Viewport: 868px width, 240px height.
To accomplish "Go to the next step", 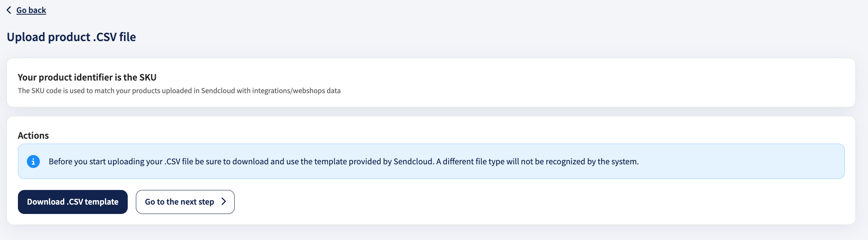I will [185, 202].
